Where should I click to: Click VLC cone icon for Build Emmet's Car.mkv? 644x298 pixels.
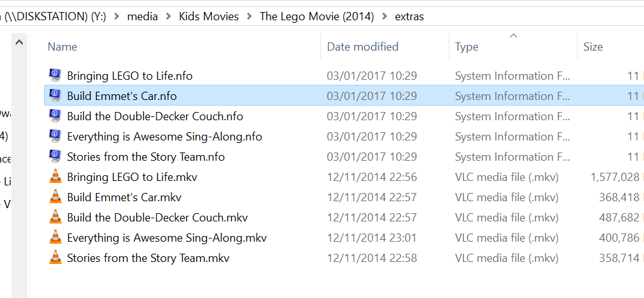[56, 197]
